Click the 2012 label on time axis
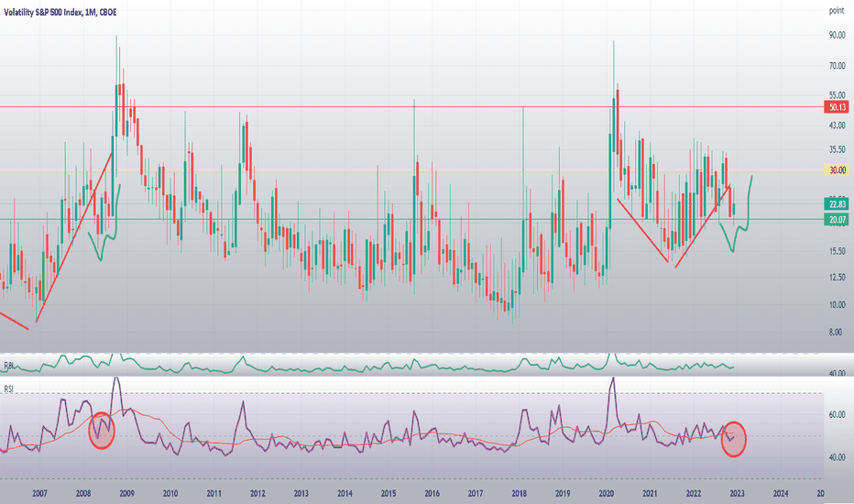The height and width of the screenshot is (504, 854). point(257,494)
